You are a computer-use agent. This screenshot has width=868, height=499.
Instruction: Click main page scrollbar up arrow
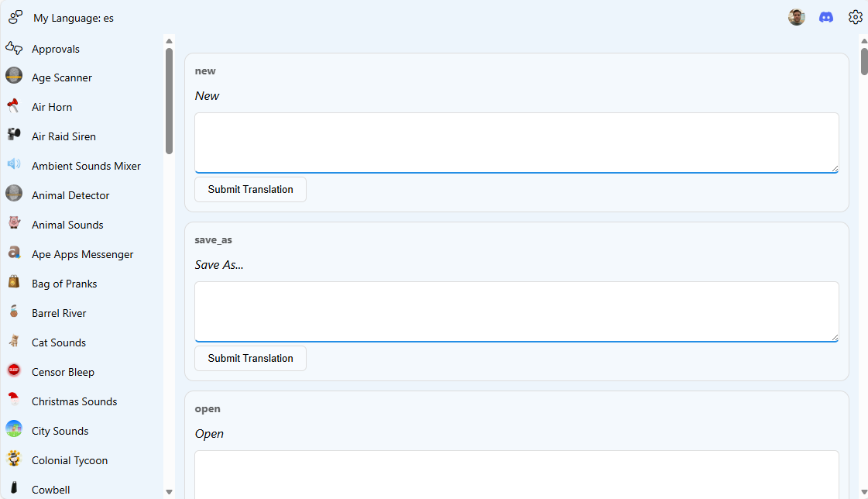pyautogui.click(x=863, y=41)
